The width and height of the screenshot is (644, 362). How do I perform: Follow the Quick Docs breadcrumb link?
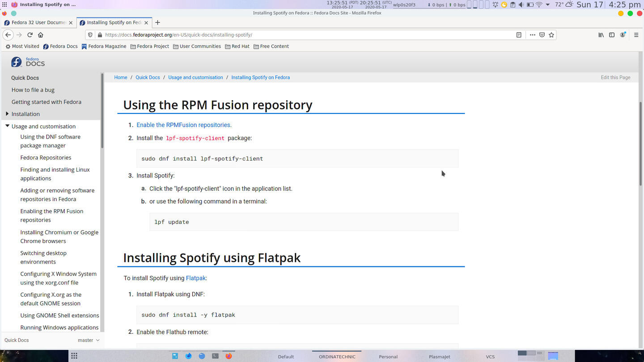[148, 77]
